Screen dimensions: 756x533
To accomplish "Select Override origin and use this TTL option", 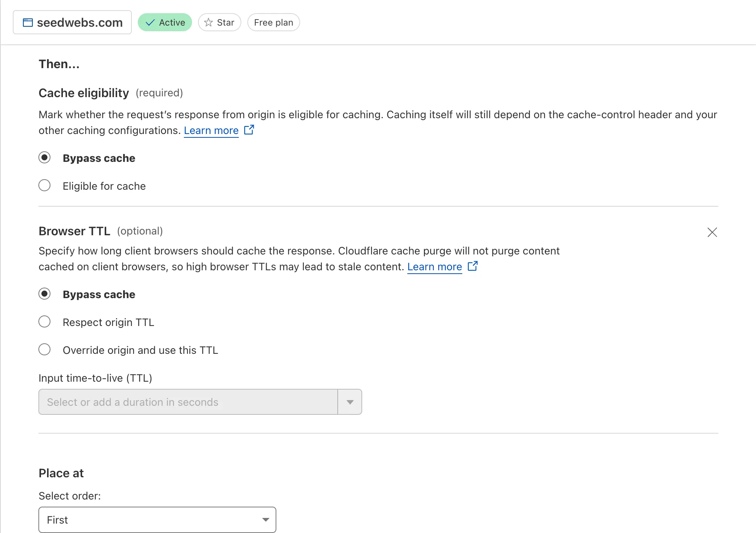I will tap(45, 350).
